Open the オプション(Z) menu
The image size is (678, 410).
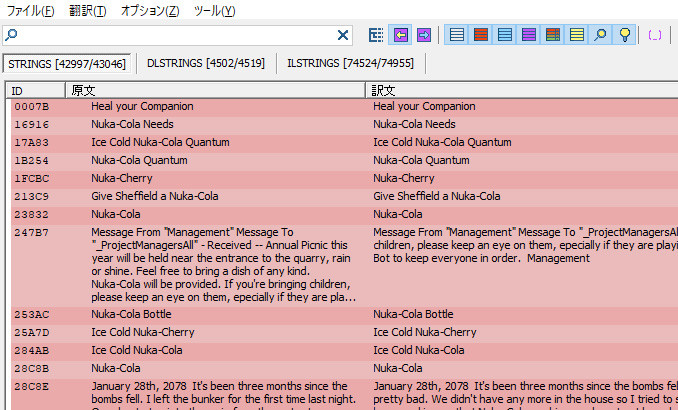[x=150, y=10]
